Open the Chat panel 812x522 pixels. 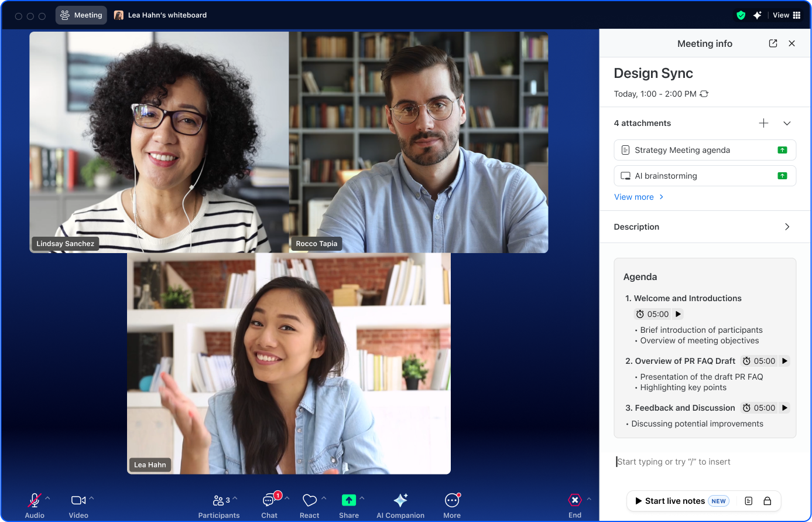tap(269, 501)
